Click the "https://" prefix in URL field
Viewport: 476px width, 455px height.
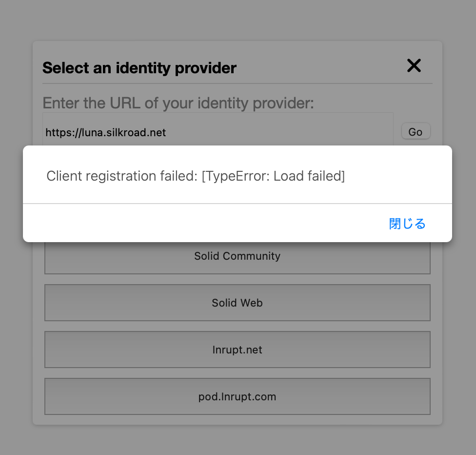[63, 132]
